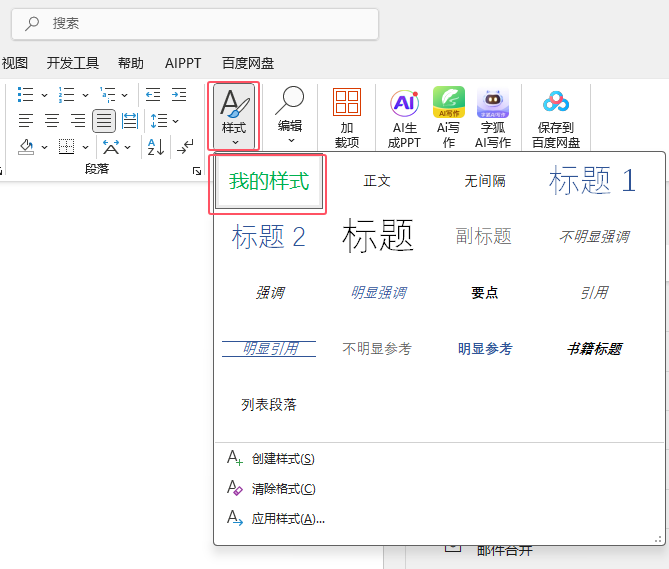The image size is (669, 569).
Task: Sort text with A-Z icon
Action: pyautogui.click(x=156, y=147)
